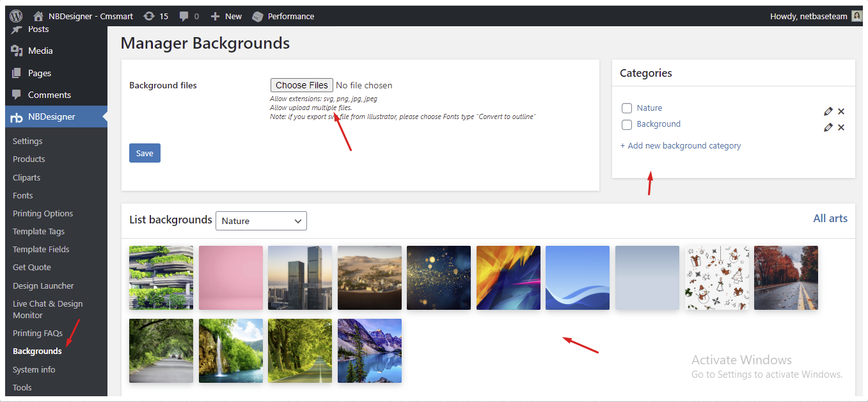Click the Save button

(145, 152)
